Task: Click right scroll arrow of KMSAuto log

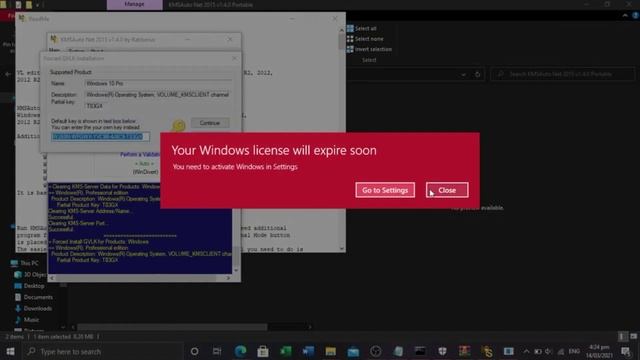Action: (x=228, y=278)
